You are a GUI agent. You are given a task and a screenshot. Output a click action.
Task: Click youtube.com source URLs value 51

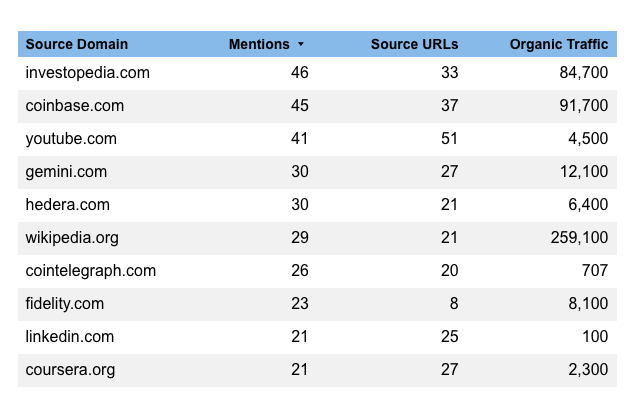pos(449,139)
